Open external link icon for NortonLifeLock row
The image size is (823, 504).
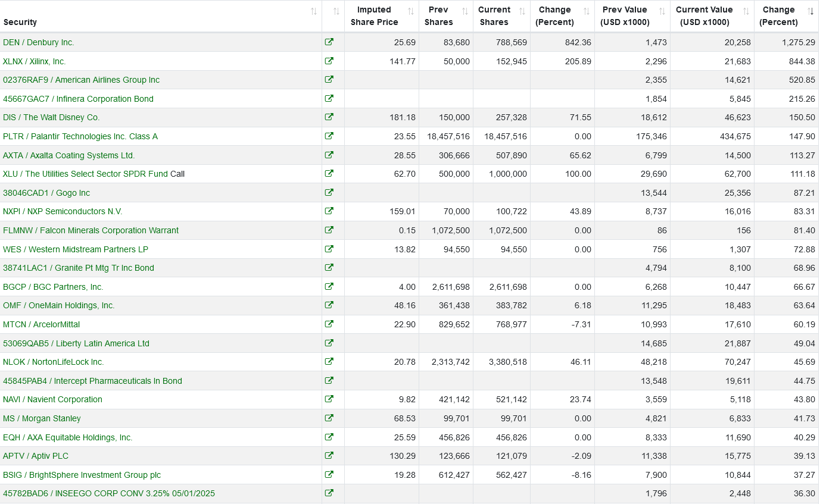click(x=329, y=362)
